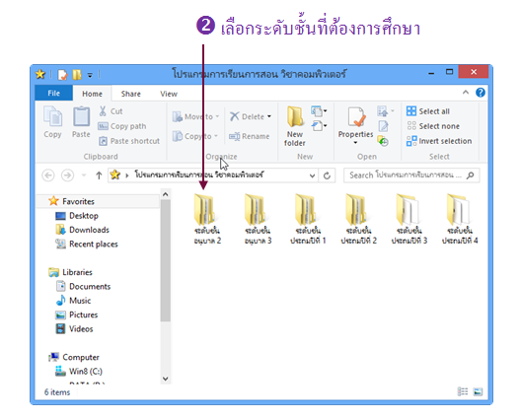Click Invert selection button
Screen dimensions: 520x420
pos(439,141)
